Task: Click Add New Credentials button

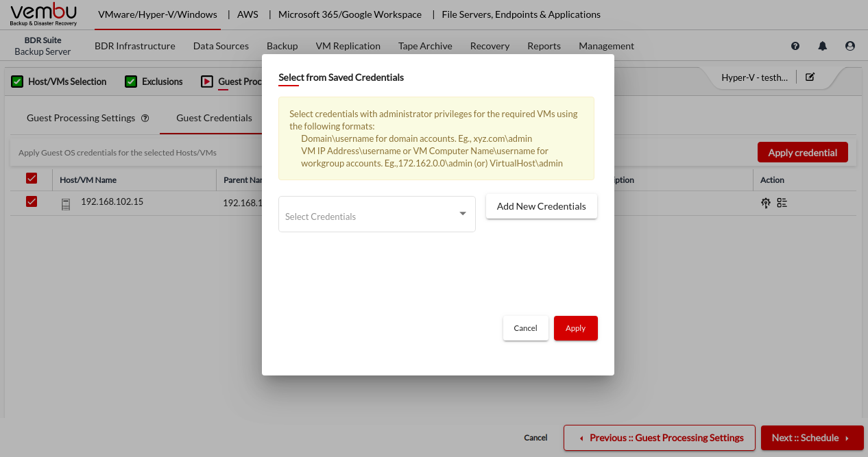Action: [541, 206]
